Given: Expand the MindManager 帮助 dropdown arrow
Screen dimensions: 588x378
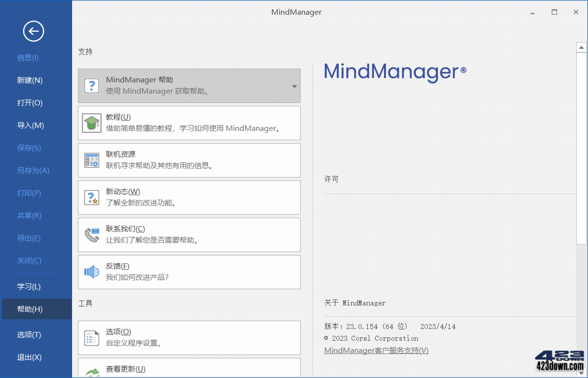Looking at the screenshot, I should (x=294, y=86).
